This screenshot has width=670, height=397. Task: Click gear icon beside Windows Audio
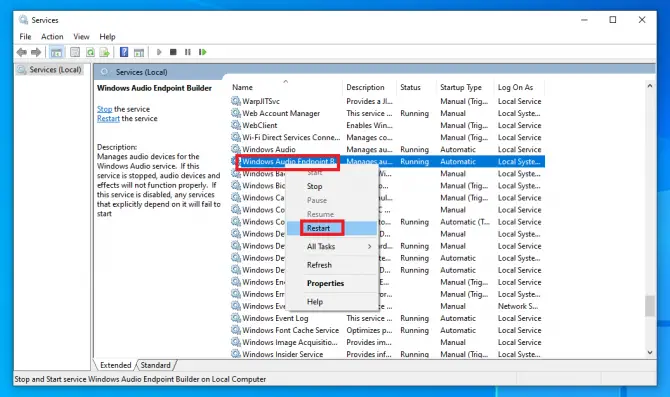point(235,149)
